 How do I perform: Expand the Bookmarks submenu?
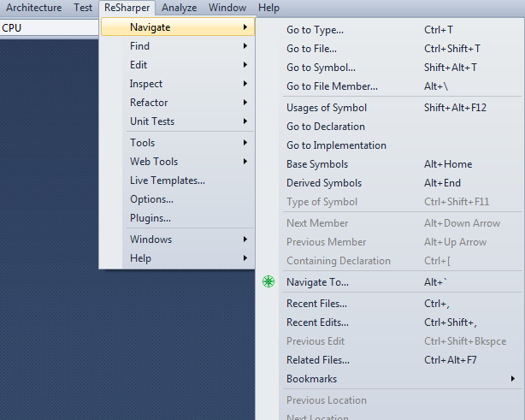pos(391,379)
